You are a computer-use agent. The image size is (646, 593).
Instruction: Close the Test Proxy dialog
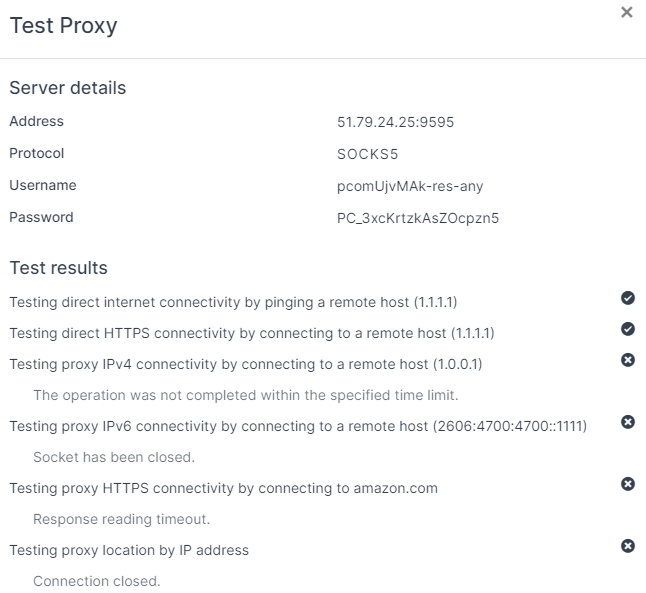[627, 13]
